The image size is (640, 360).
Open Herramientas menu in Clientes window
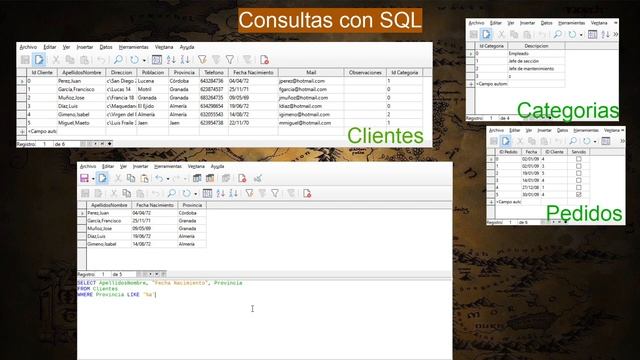(x=133, y=47)
